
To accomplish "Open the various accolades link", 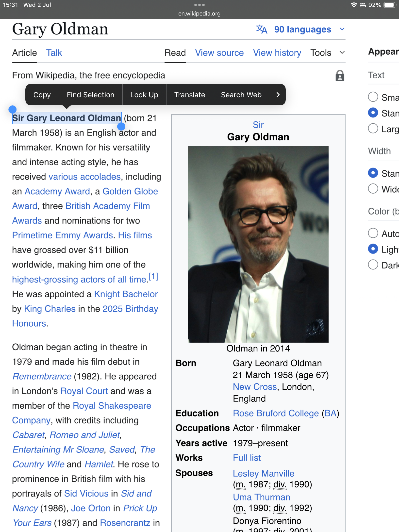I will pyautogui.click(x=84, y=177).
